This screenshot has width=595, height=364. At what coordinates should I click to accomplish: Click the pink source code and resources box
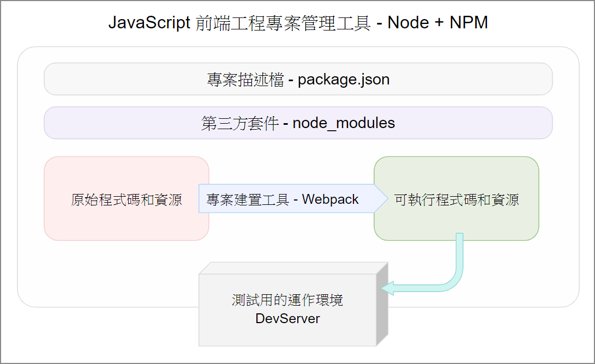tap(127, 198)
